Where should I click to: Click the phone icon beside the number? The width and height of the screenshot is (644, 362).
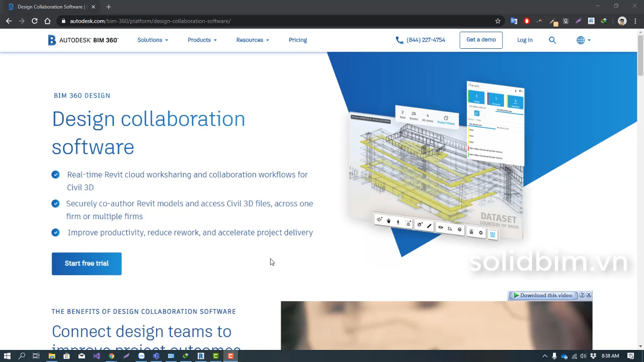click(399, 40)
